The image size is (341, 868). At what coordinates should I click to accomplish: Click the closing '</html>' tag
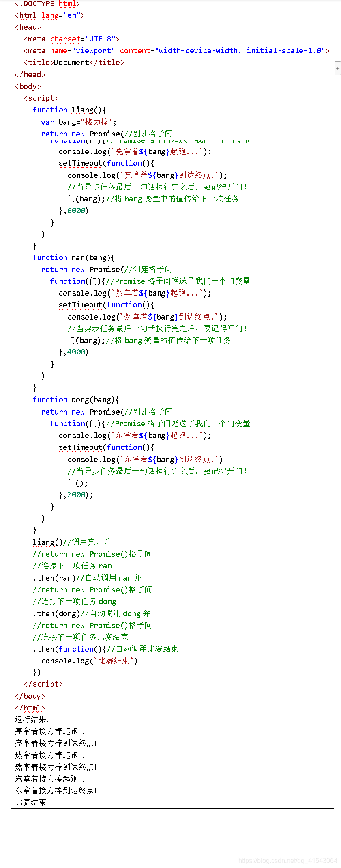[30, 708]
